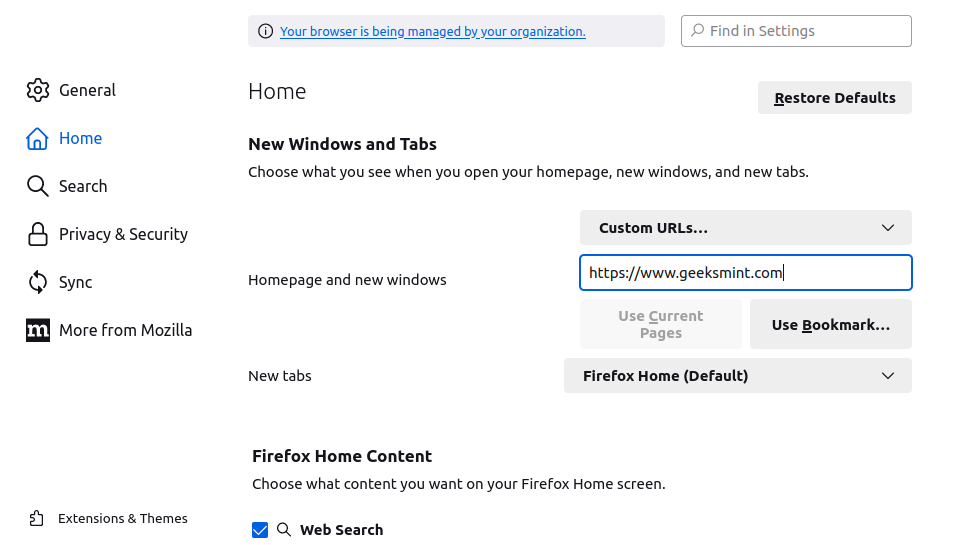Click the Sync arrows icon
The image size is (963, 545).
[38, 282]
